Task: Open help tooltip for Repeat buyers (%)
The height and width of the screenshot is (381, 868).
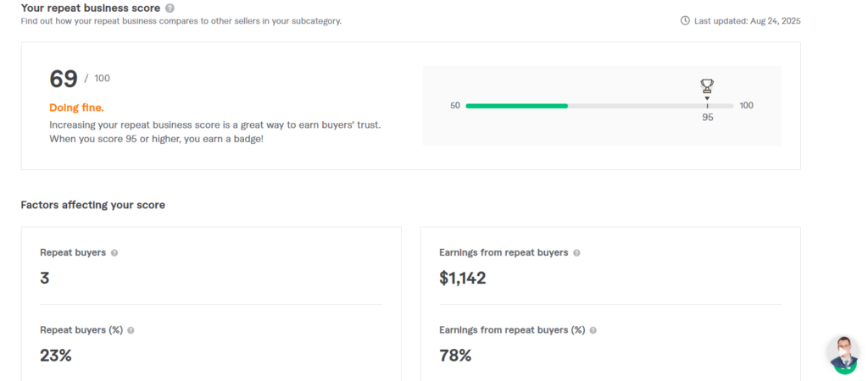Action: (131, 330)
